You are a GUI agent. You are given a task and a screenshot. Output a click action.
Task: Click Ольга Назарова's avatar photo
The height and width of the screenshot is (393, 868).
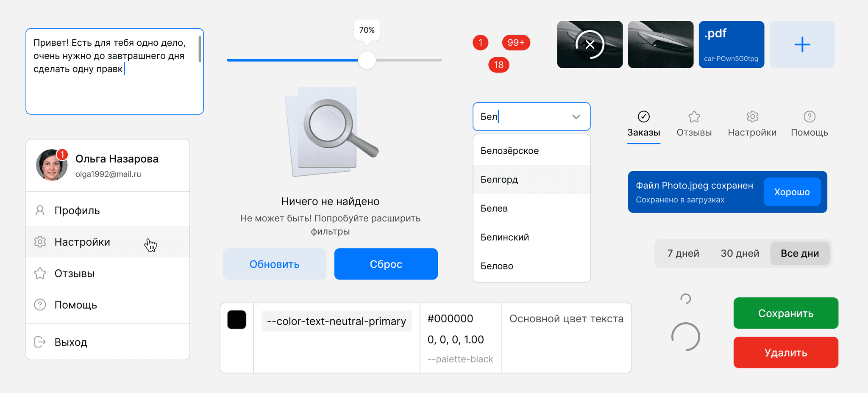tap(52, 165)
